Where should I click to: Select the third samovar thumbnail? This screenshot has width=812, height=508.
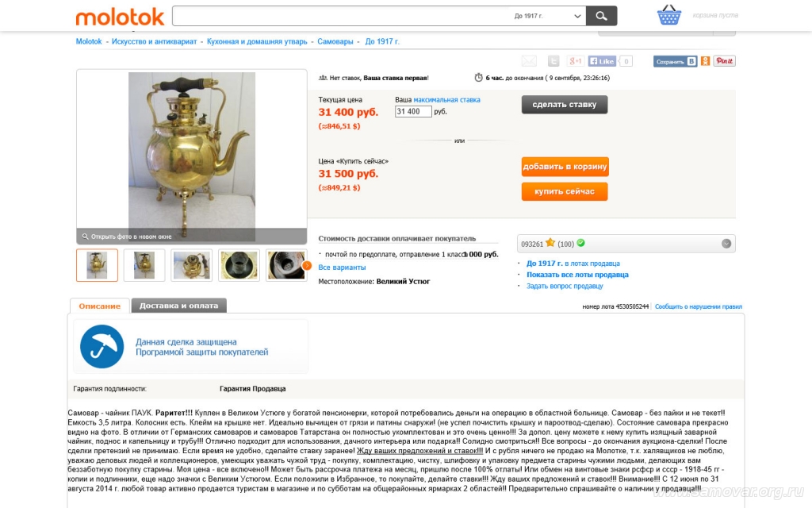point(192,265)
